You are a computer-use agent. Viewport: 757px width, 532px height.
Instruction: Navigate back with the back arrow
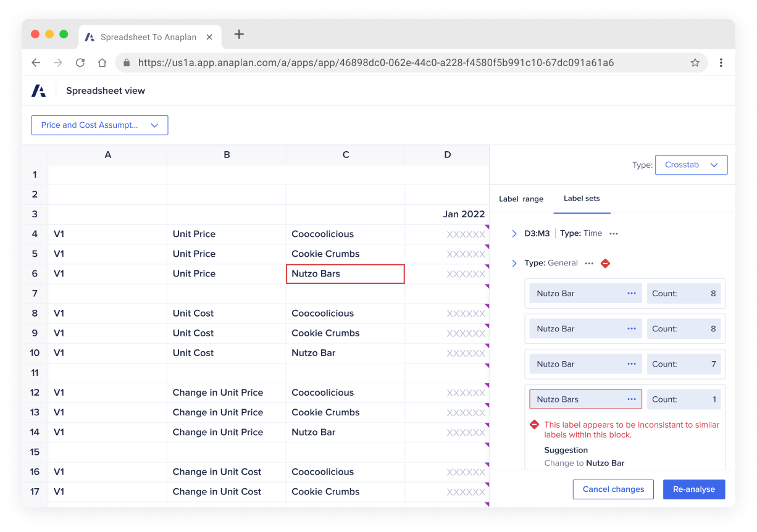(x=36, y=62)
